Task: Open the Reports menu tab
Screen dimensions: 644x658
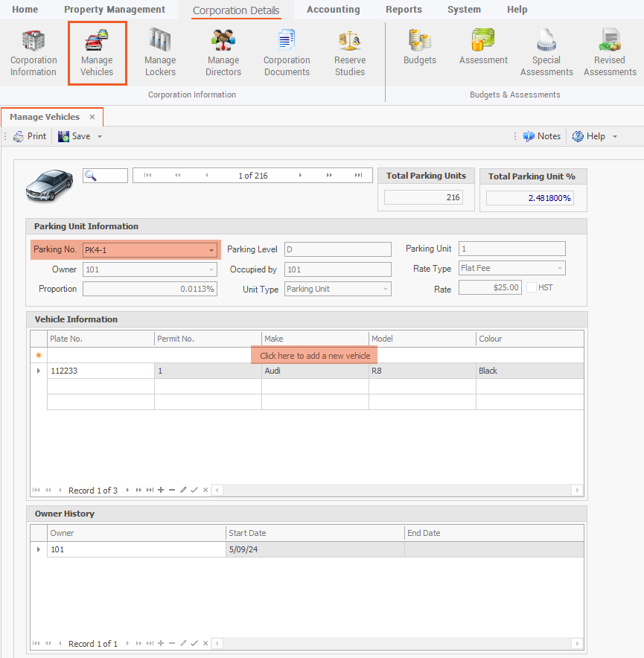Action: point(404,10)
